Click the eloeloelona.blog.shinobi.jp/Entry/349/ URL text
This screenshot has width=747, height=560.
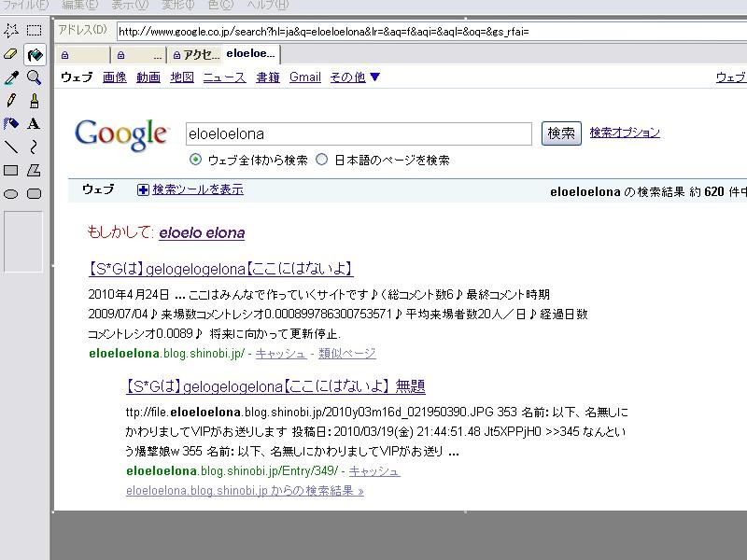[x=232, y=471]
